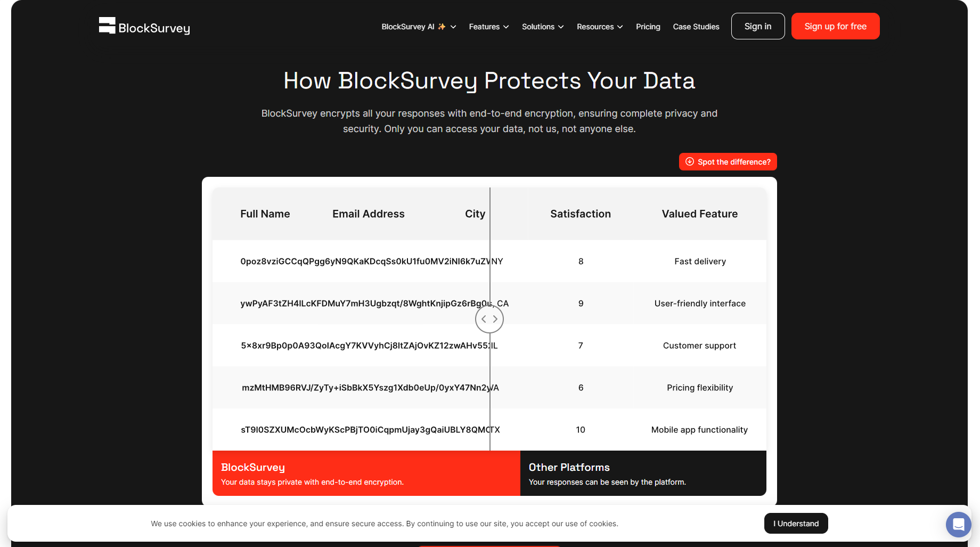Open the Case Studies page
This screenshot has height=547, width=980.
(696, 27)
